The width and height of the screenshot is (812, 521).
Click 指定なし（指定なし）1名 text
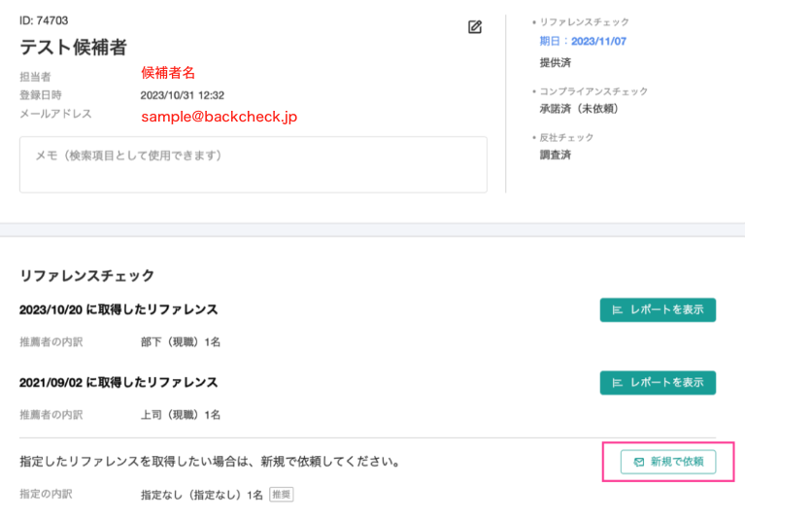tap(202, 495)
